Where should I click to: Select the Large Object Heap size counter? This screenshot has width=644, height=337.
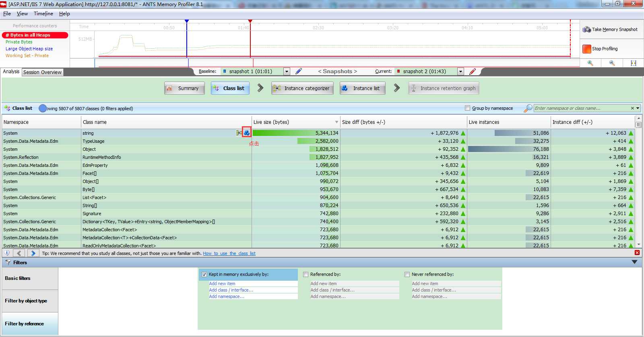[x=29, y=49]
